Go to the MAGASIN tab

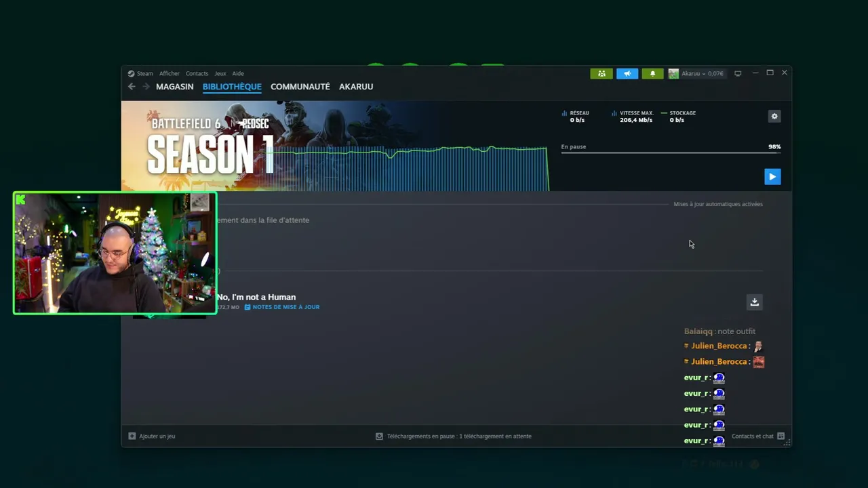(x=174, y=87)
